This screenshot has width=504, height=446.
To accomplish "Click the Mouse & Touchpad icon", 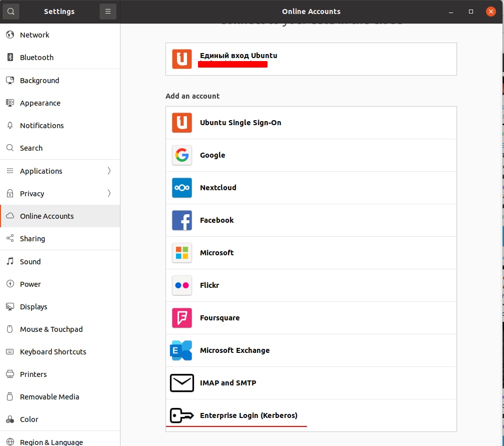I will point(10,329).
